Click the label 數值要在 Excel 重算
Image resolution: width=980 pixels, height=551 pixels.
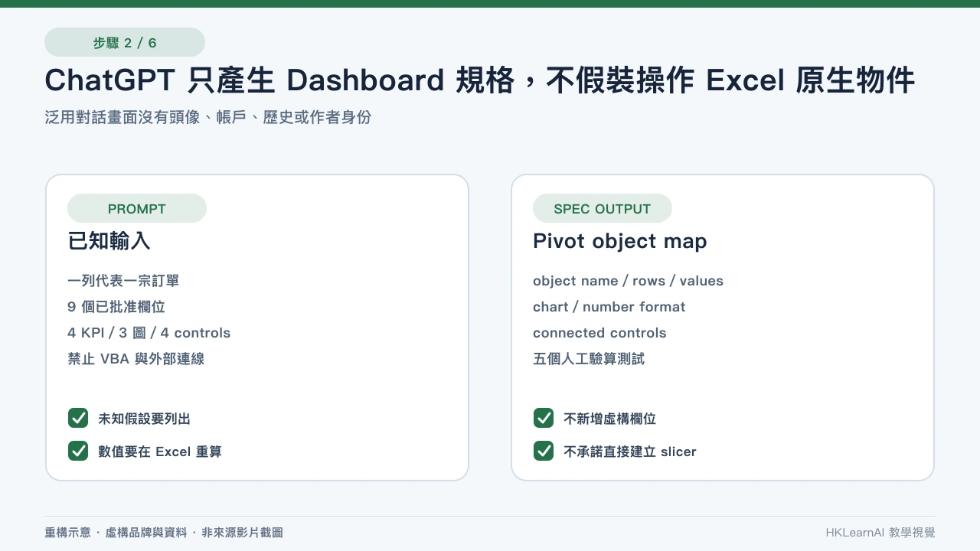pos(160,452)
